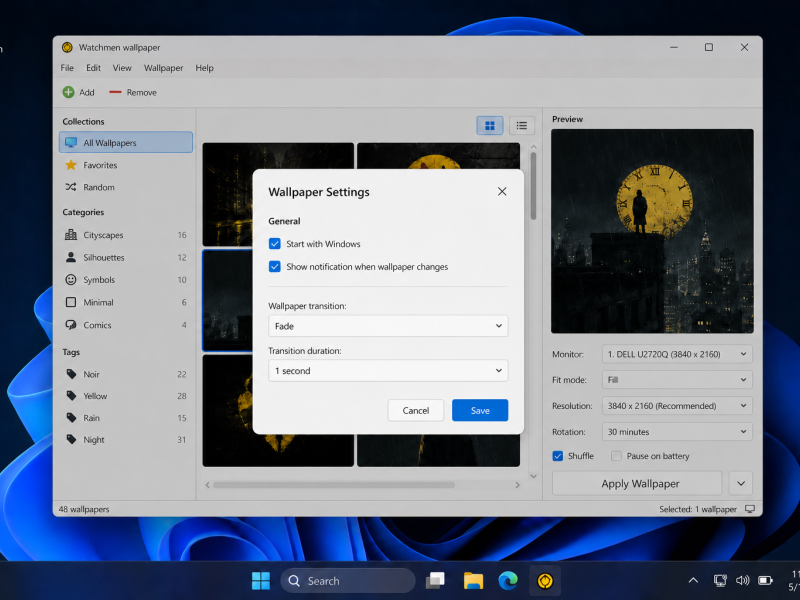Click the "48 wallpapers" status text
Image resolution: width=800 pixels, height=600 pixels.
coord(84,509)
